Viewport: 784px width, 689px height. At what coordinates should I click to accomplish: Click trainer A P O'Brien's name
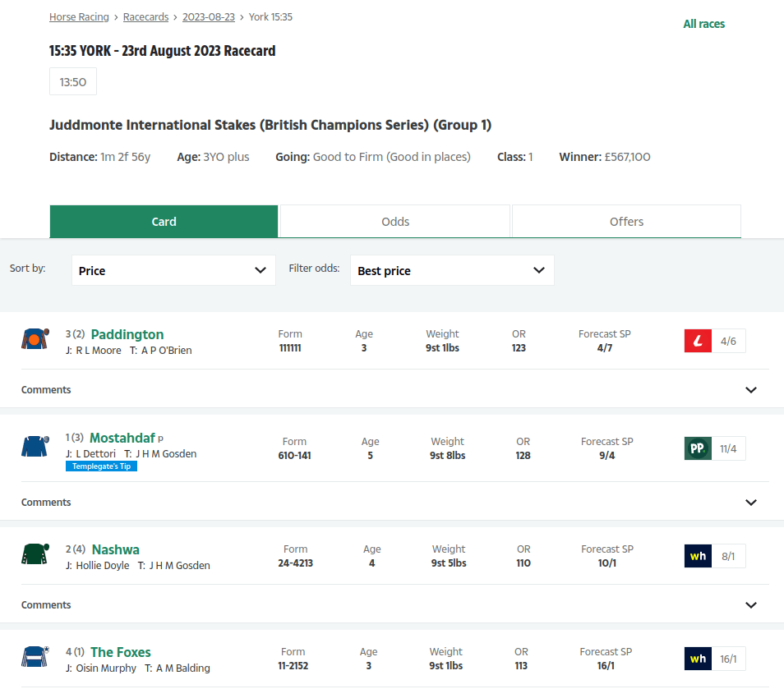167,350
